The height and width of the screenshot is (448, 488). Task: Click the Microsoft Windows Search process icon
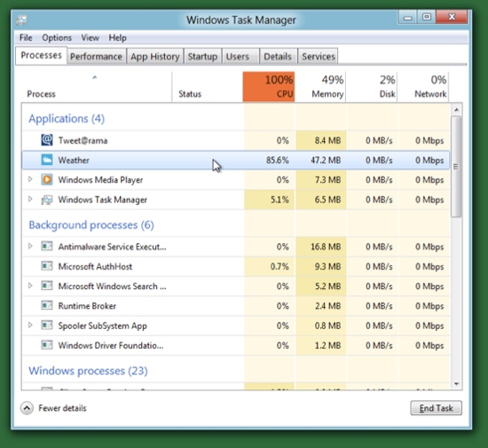(47, 286)
